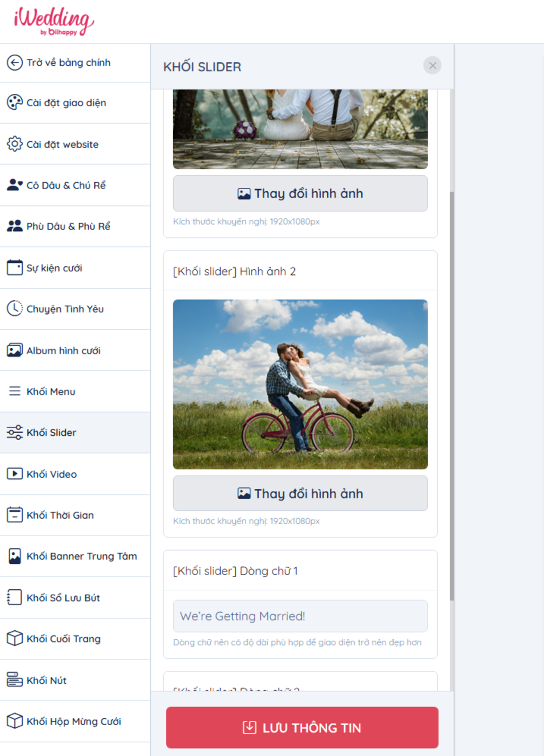This screenshot has height=756, width=544.
Task: Click the play icon for Khối Video
Action: coord(14,474)
